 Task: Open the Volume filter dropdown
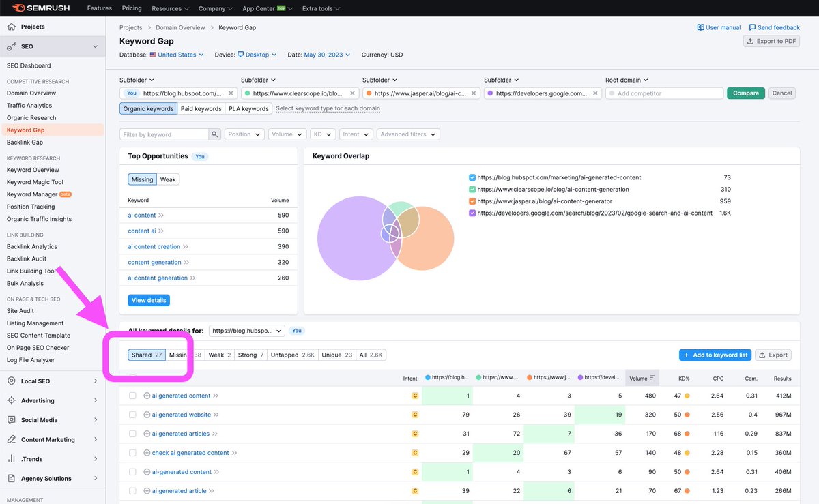[287, 134]
